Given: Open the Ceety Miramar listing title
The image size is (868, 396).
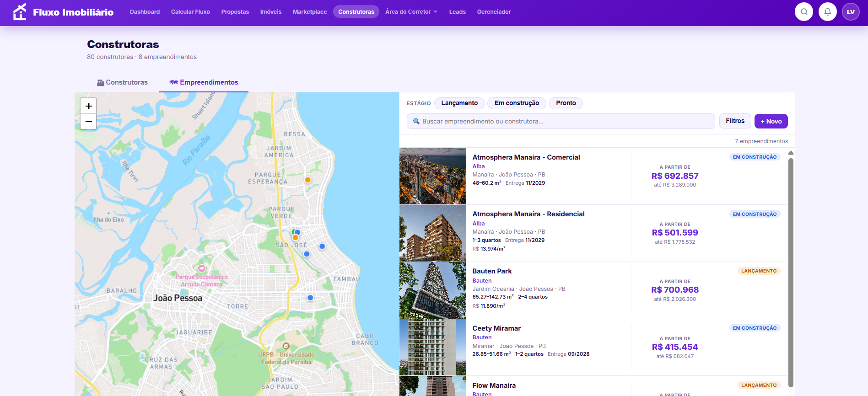Looking at the screenshot, I should [496, 328].
